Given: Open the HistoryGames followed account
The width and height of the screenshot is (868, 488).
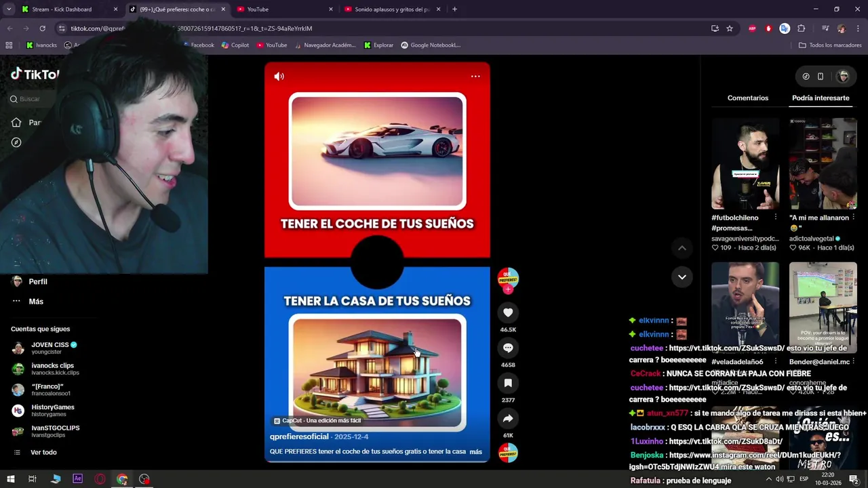Looking at the screenshot, I should point(43,411).
